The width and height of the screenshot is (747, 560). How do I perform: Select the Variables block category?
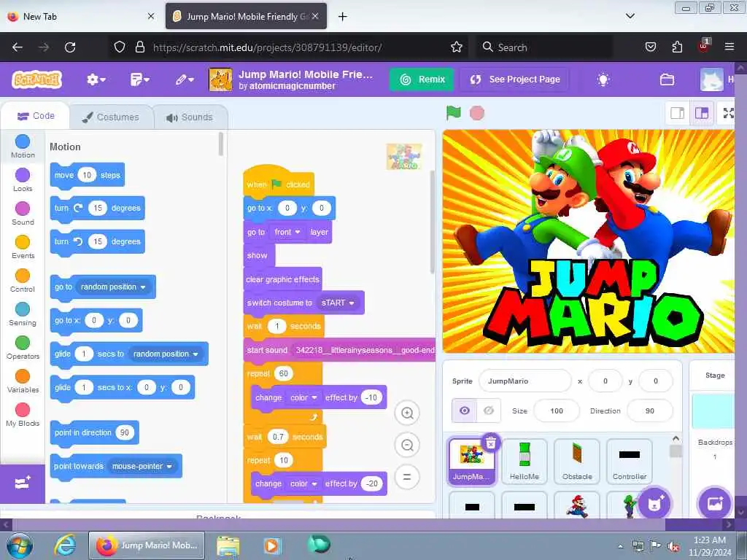pyautogui.click(x=23, y=381)
